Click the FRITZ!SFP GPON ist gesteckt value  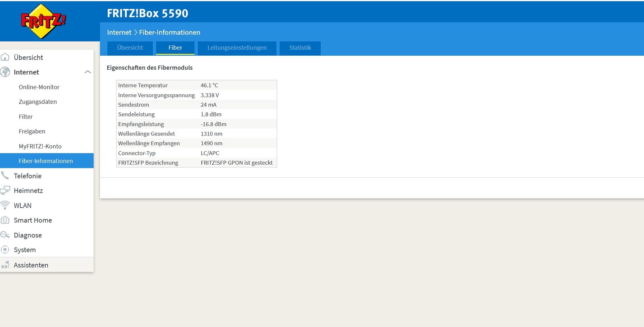click(x=236, y=163)
